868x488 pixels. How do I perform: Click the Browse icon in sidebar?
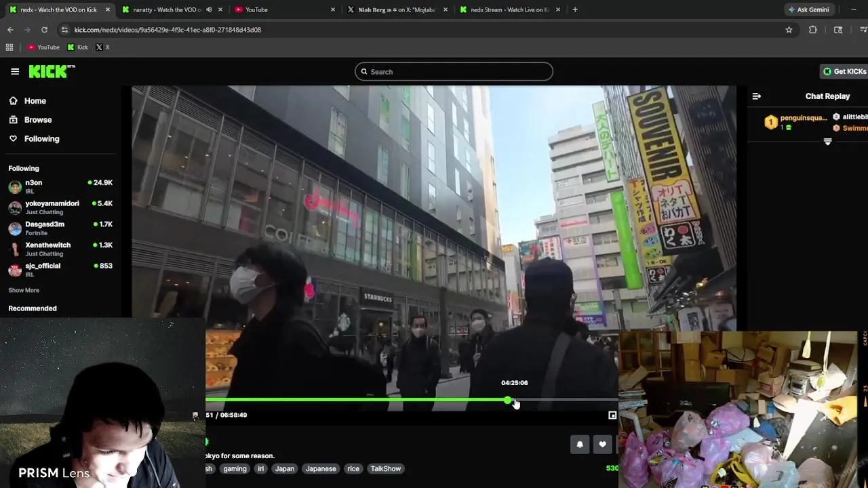(13, 120)
